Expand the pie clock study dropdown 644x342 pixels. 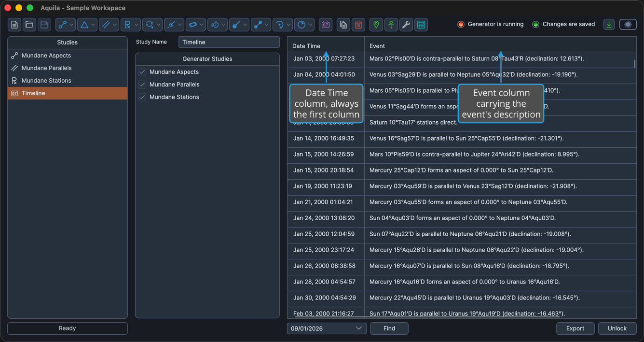[304, 25]
